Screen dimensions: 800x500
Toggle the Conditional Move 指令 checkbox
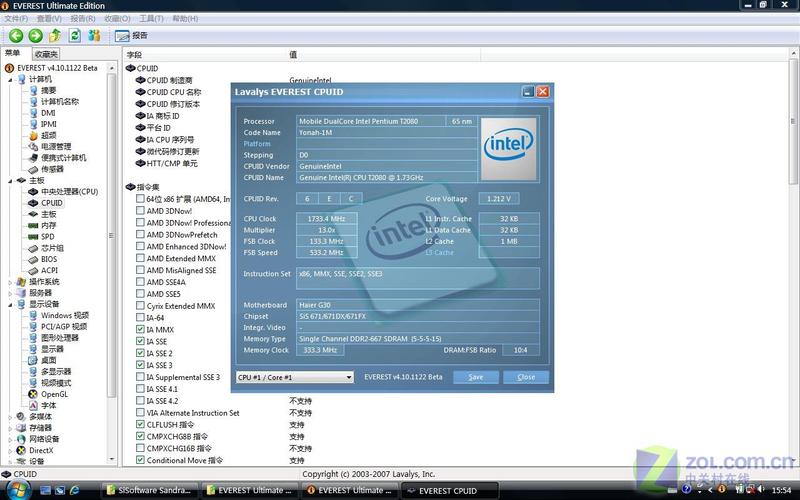(140, 460)
